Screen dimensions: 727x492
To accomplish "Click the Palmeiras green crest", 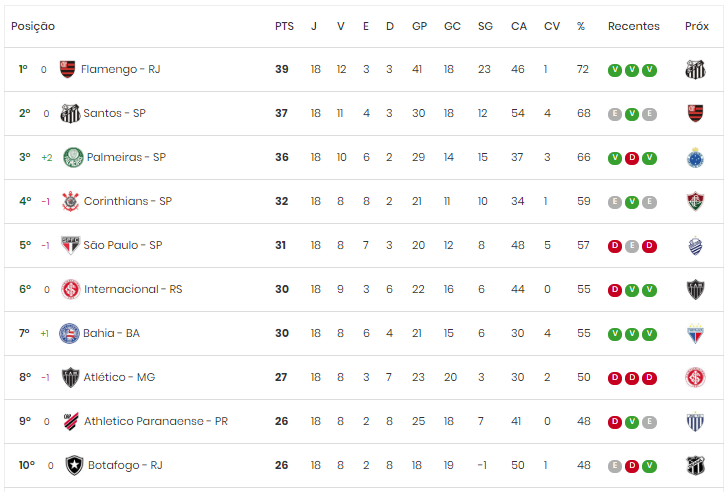I will tap(73, 157).
